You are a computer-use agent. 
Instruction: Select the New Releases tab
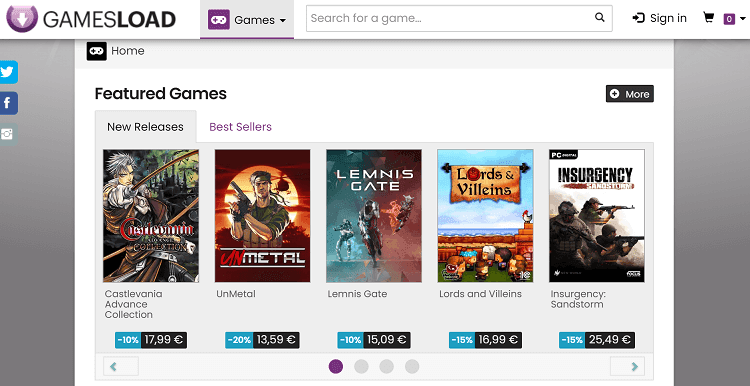coord(145,127)
